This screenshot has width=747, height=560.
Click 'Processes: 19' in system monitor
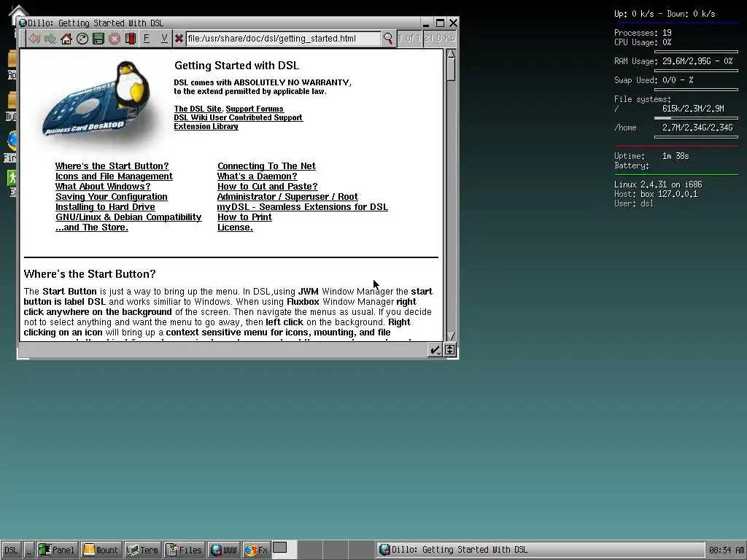pos(643,33)
